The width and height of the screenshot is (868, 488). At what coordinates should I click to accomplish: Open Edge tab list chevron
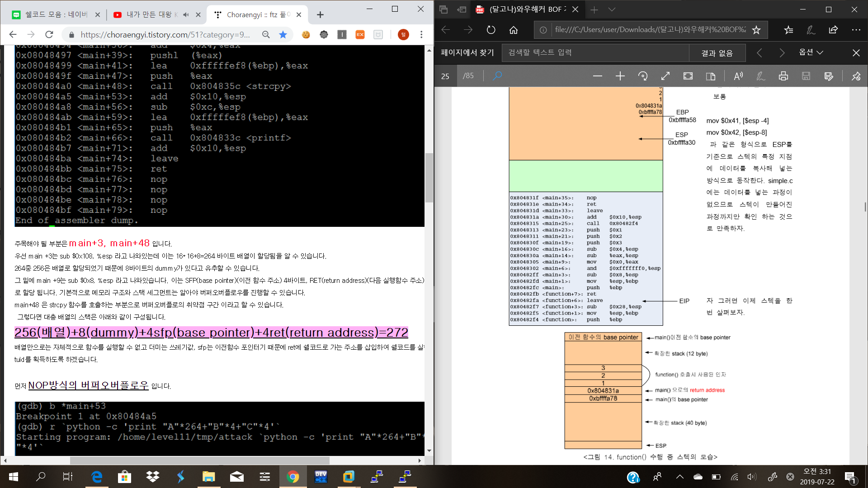tap(612, 9)
